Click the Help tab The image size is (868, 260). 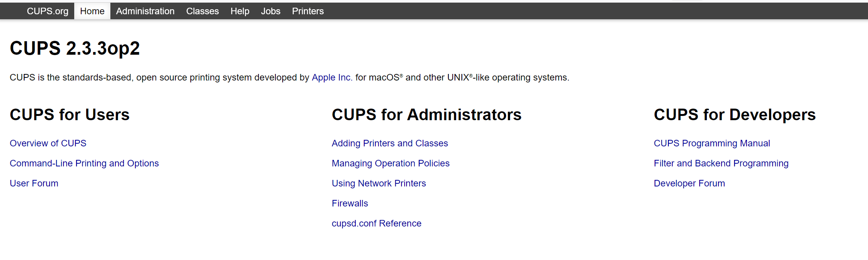point(240,11)
